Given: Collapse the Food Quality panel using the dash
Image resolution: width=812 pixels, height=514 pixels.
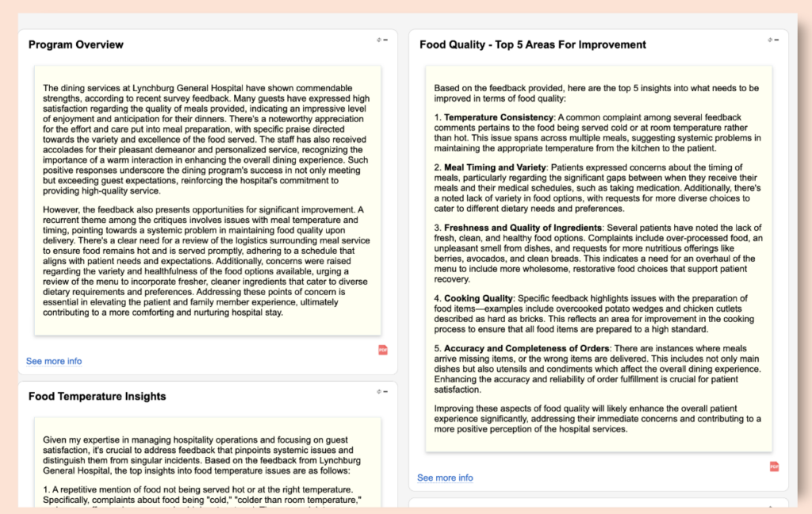Looking at the screenshot, I should 776,40.
